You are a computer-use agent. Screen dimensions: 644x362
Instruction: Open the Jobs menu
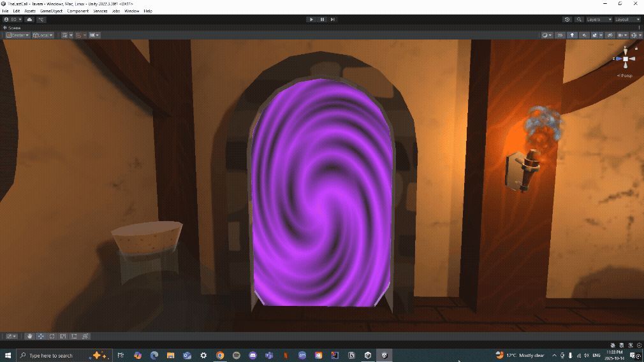click(x=116, y=11)
